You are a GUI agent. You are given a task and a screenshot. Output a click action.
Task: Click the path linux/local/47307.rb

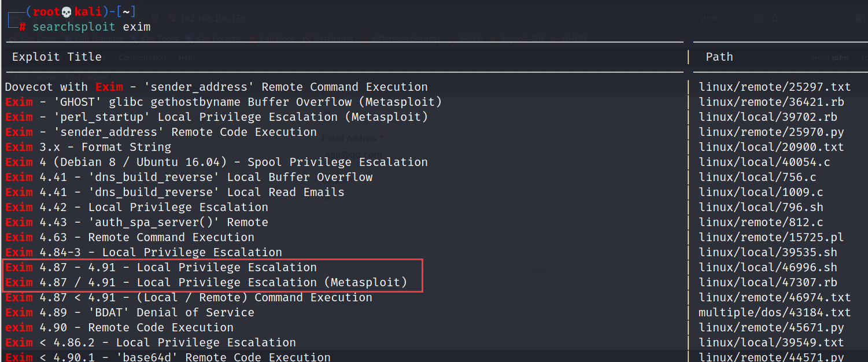767,283
